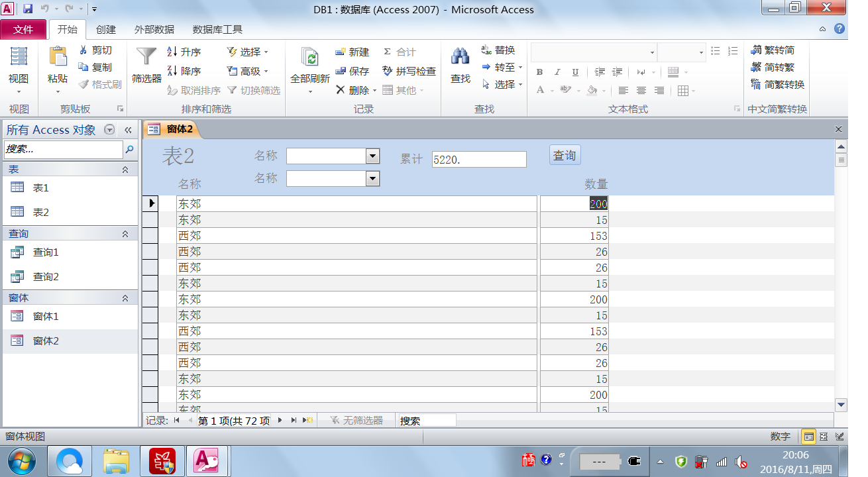This screenshot has height=477, width=868.
Task: Click the 繁转简 conversion icon
Action: pos(756,50)
